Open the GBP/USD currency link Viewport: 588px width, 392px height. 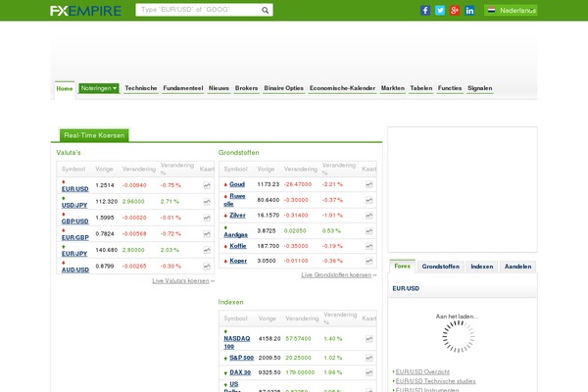click(x=75, y=221)
